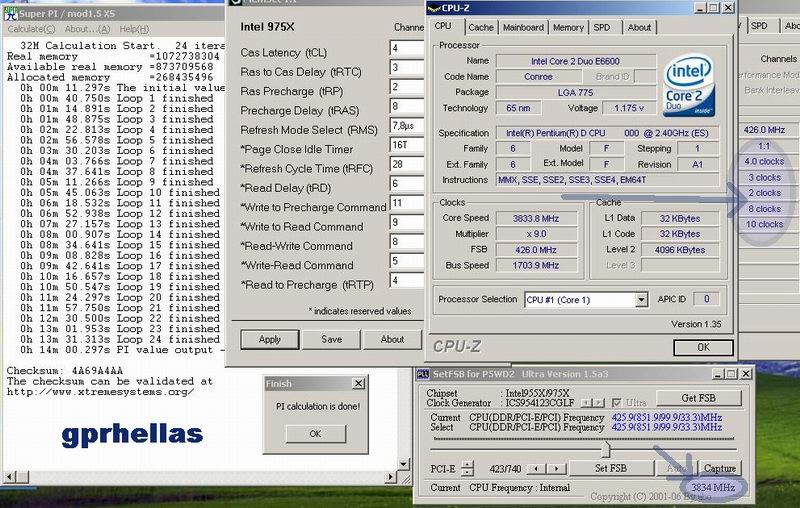The image size is (800, 508).
Task: Click the Refresh Cycle Time (tRFC) field
Action: [407, 164]
